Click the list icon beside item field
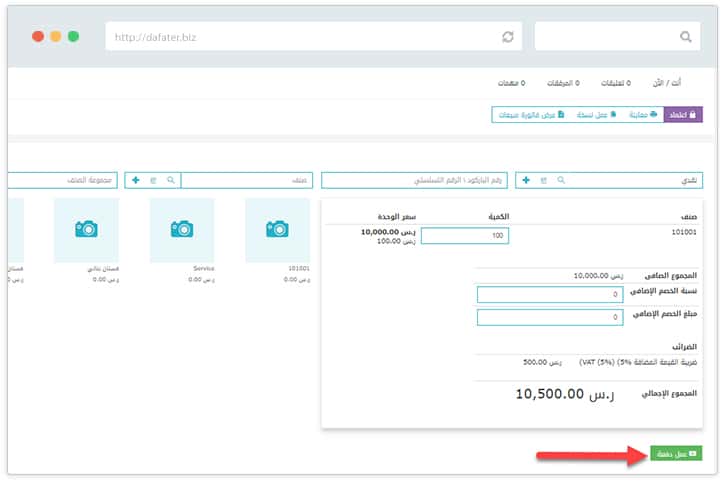This screenshot has height=485, width=725. click(153, 180)
